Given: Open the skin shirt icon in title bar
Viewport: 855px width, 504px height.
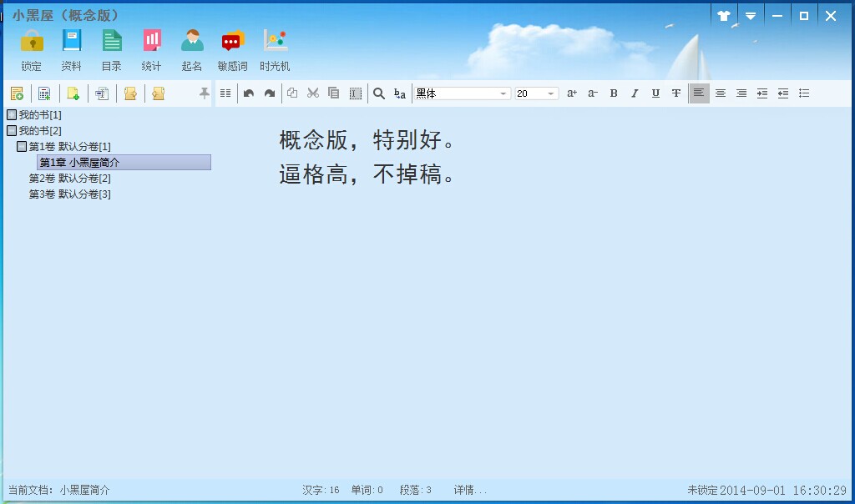Looking at the screenshot, I should 724,16.
